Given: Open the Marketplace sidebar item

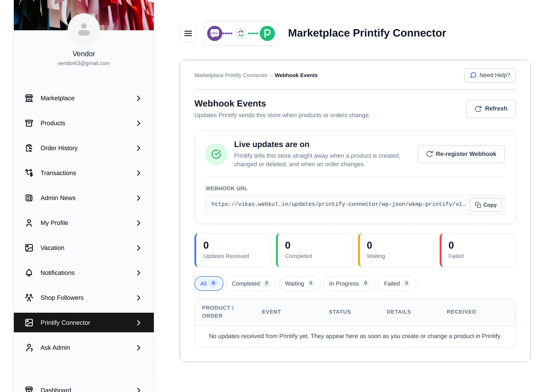Looking at the screenshot, I should (x=84, y=98).
